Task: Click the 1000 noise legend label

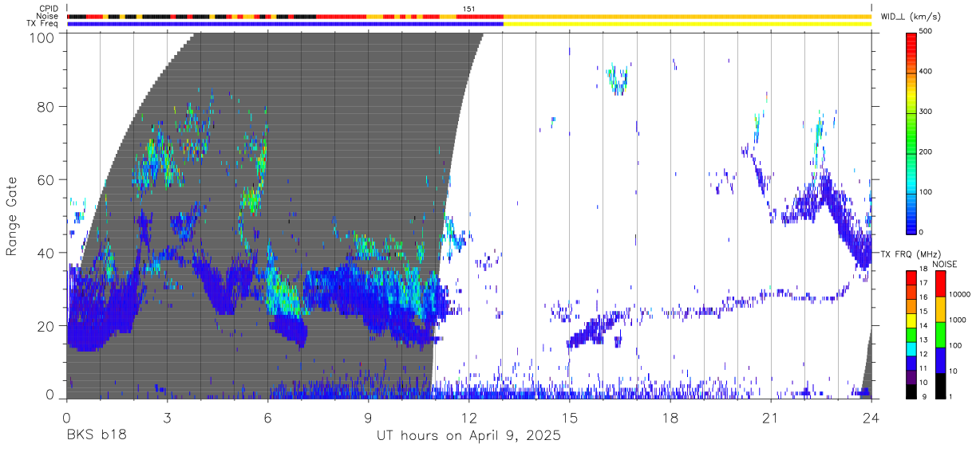Action: click(x=957, y=320)
